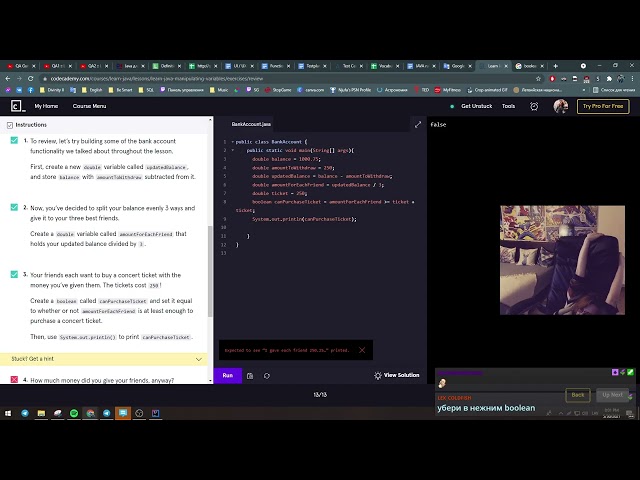Click the instructions panel scrollbar thumb
Image resolution: width=640 pixels, height=480 pixels.
coord(210,271)
